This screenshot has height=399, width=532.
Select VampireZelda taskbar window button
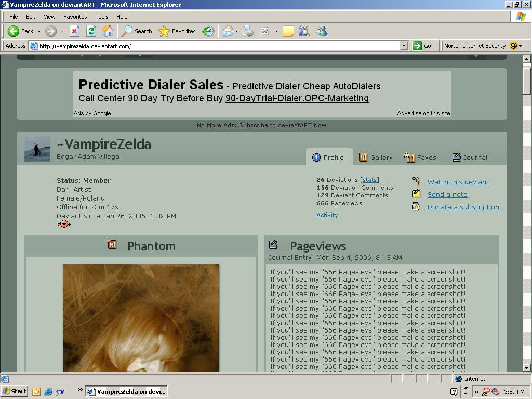tap(126, 392)
